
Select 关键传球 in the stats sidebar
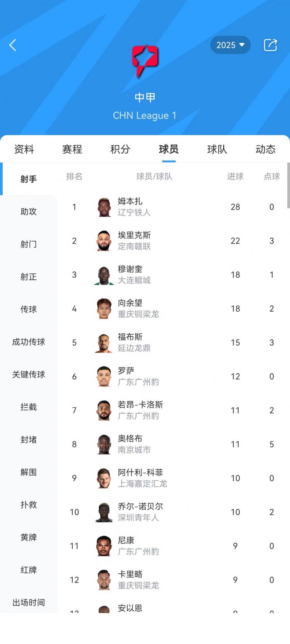tap(29, 375)
